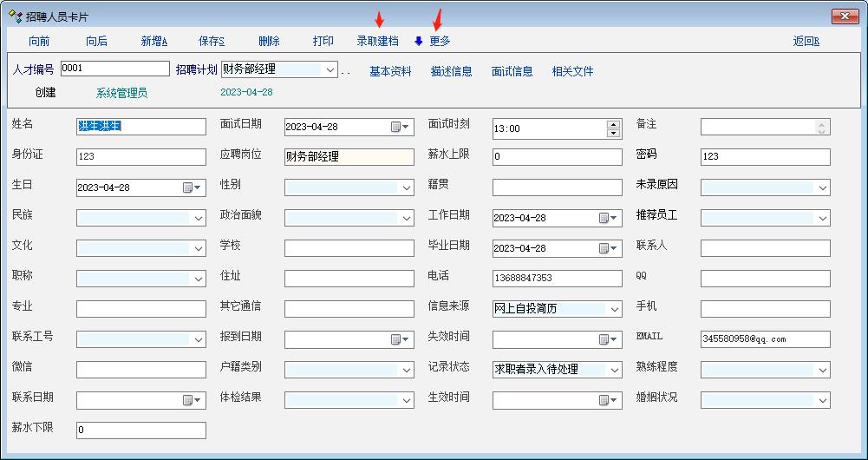Switch to the 面试信息 tab
868x460 pixels.
(x=512, y=71)
